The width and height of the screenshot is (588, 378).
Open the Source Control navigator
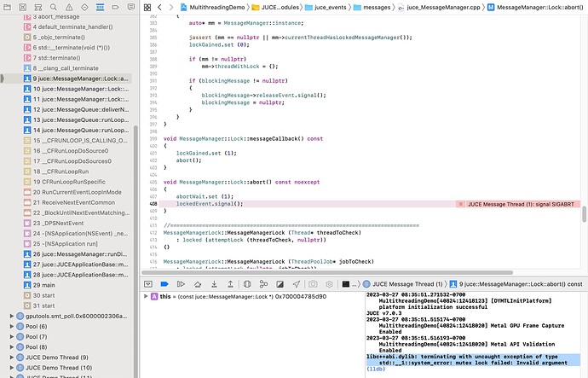click(23, 7)
